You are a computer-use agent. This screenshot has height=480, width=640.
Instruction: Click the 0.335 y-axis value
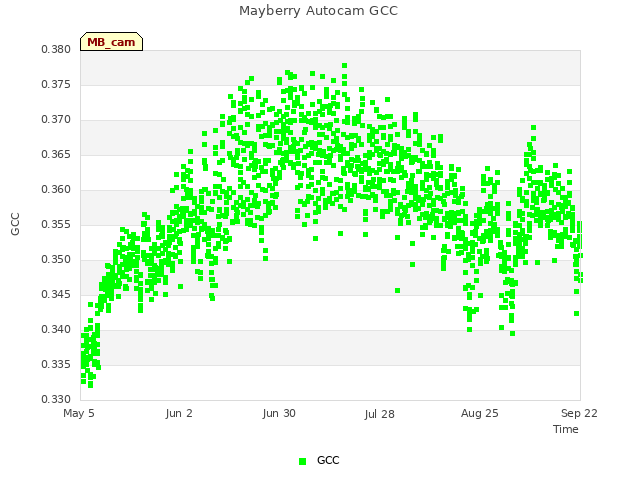click(56, 364)
